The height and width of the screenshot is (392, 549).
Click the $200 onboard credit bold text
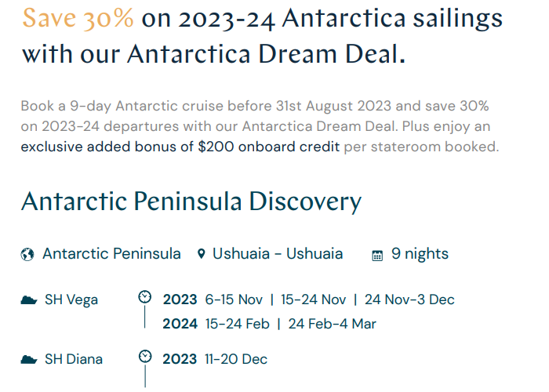point(268,147)
